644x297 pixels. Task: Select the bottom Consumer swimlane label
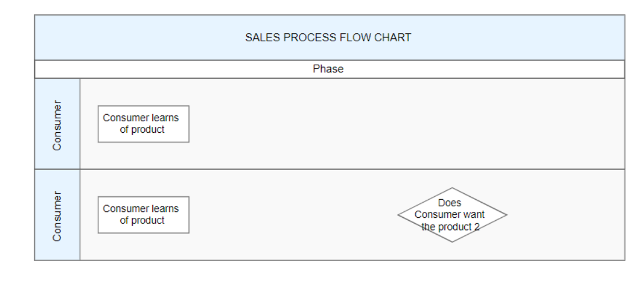click(x=57, y=215)
